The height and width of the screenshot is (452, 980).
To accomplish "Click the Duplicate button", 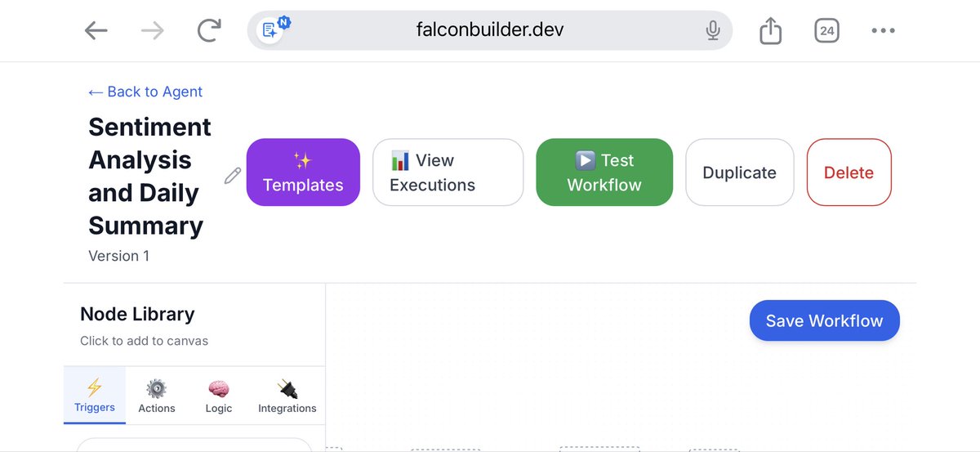I will pos(740,172).
